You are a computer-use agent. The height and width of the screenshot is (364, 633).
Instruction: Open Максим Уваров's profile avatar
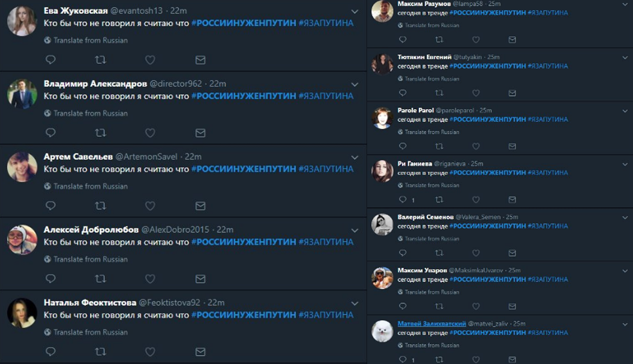382,278
